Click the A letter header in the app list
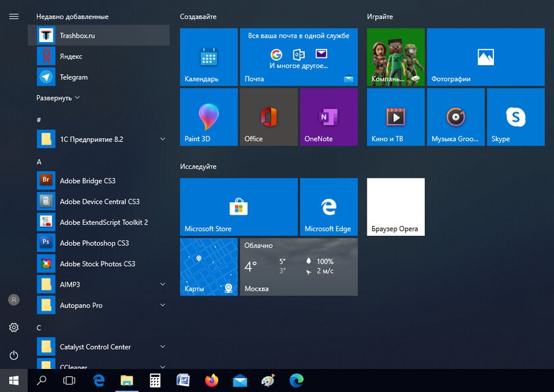The height and width of the screenshot is (392, 554). click(x=39, y=161)
